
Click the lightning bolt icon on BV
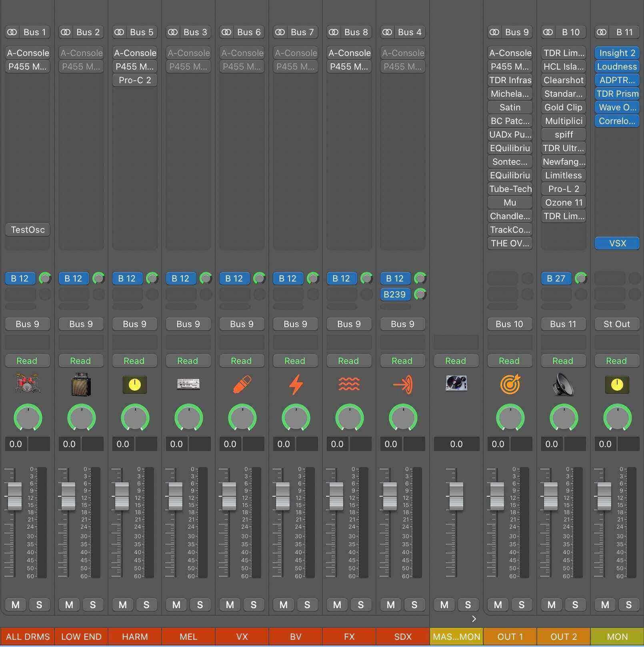click(296, 384)
